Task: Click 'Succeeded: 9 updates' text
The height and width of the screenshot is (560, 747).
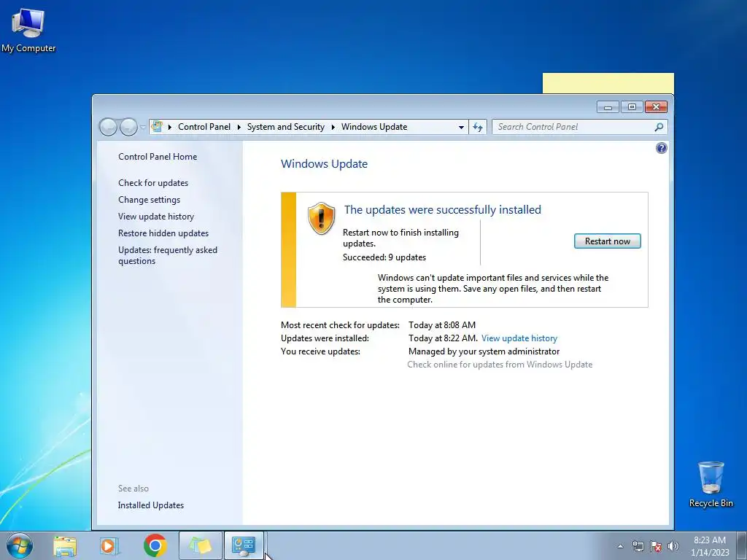Action: pos(384,257)
